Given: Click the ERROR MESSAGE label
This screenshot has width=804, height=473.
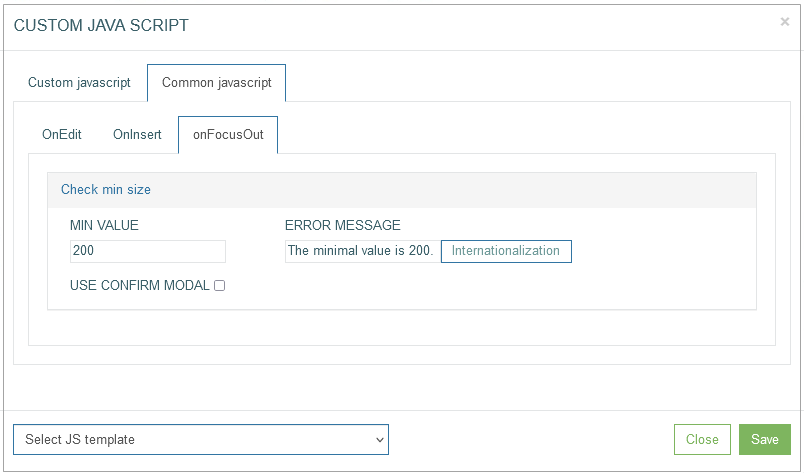Looking at the screenshot, I should (x=343, y=225).
